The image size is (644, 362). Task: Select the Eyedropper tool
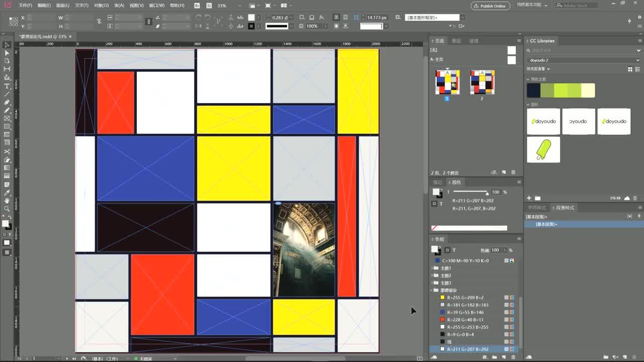7,193
